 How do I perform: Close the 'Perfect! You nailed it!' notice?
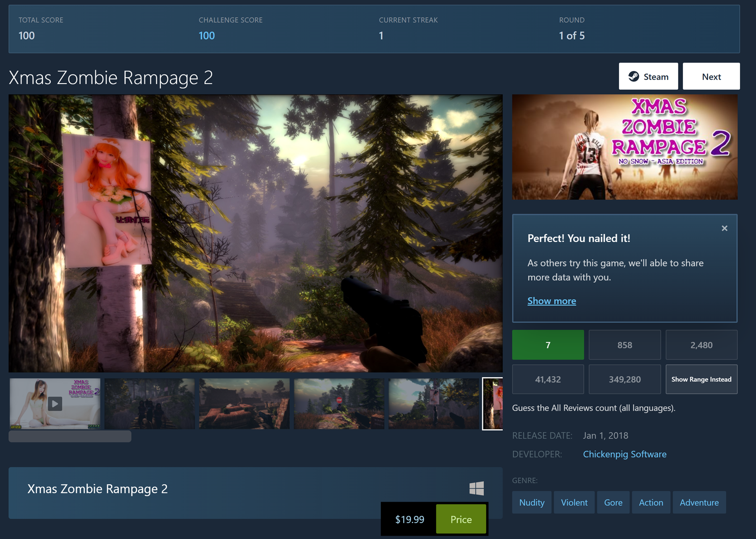pyautogui.click(x=724, y=228)
